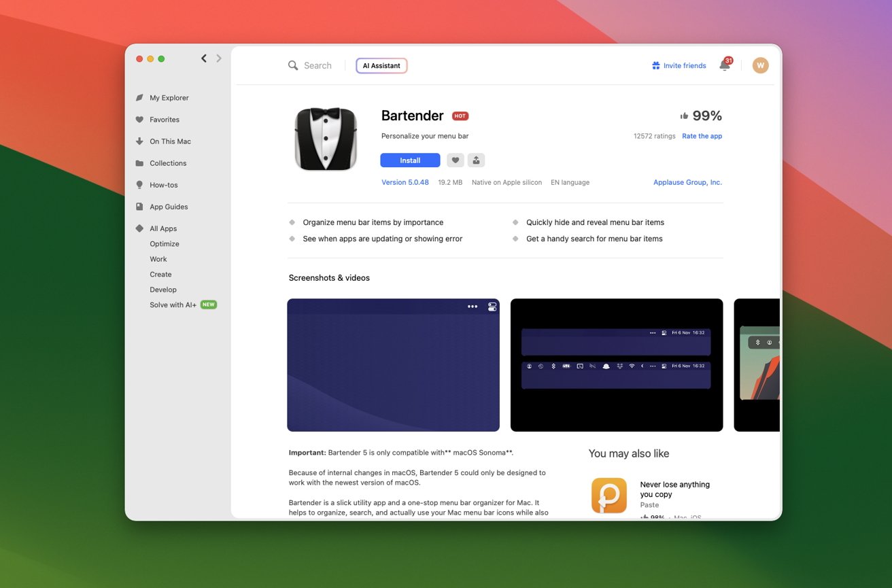Open the first purple menu bar screenshot
Viewport: 892px width, 588px height.
pos(393,365)
